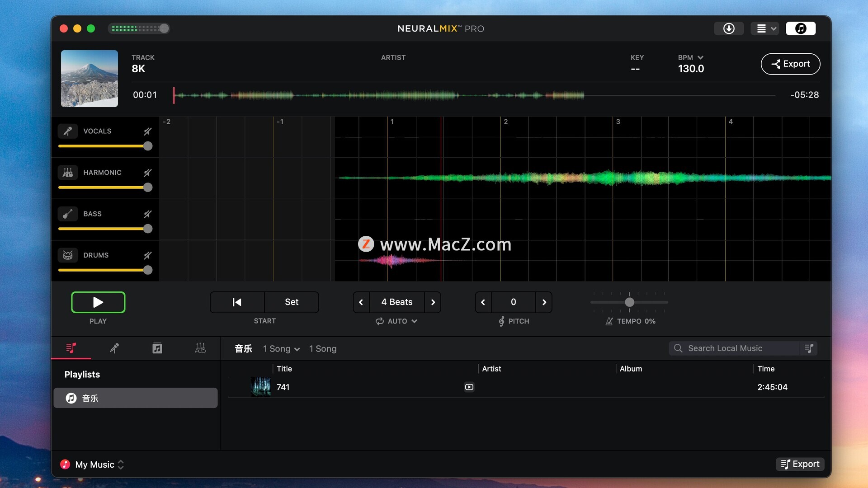Open the BPM dropdown chevron

700,57
